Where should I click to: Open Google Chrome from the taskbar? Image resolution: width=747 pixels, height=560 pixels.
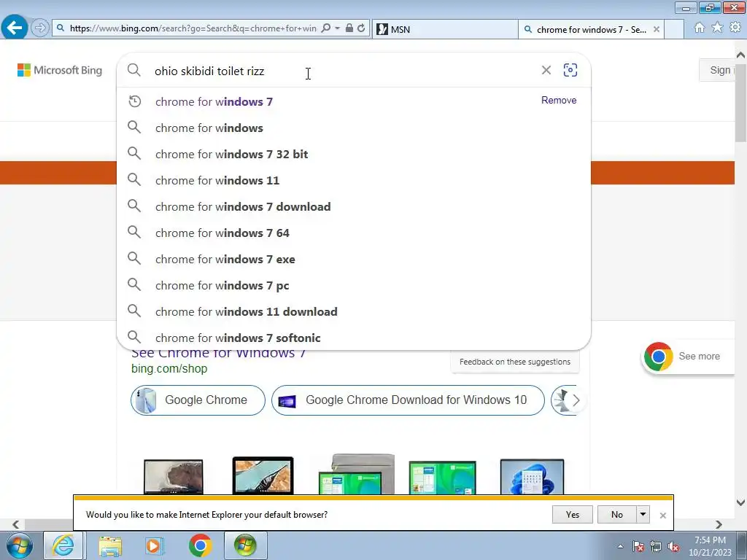pyautogui.click(x=200, y=545)
